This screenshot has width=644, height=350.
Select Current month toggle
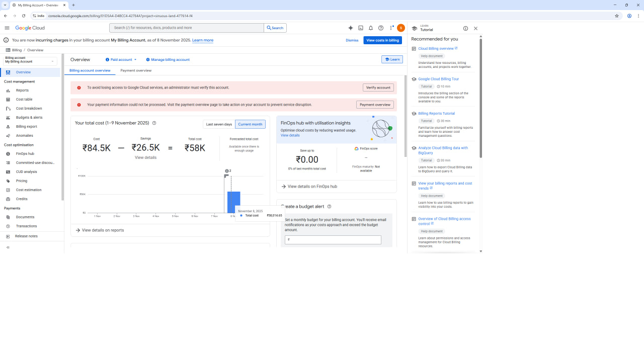[250, 124]
